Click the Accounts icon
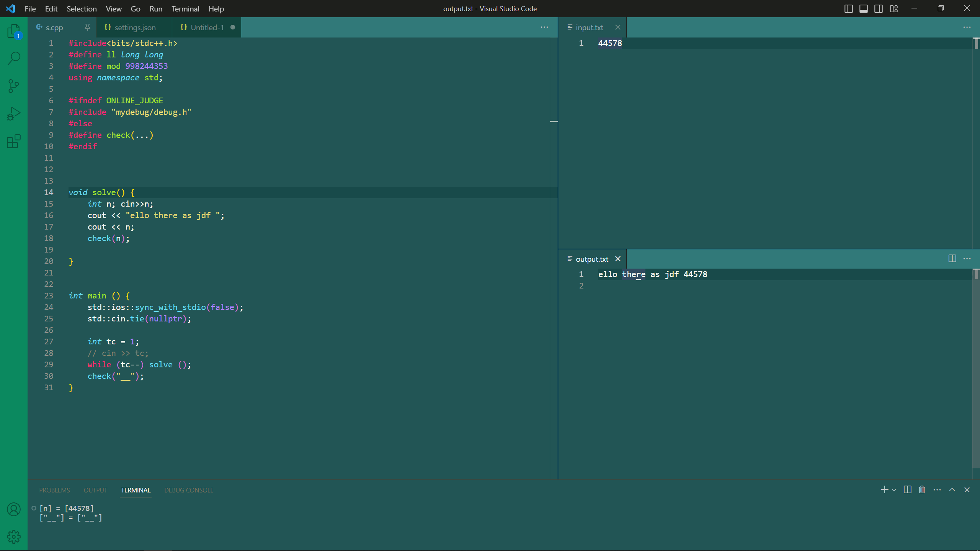Image resolution: width=980 pixels, height=551 pixels. 14,509
